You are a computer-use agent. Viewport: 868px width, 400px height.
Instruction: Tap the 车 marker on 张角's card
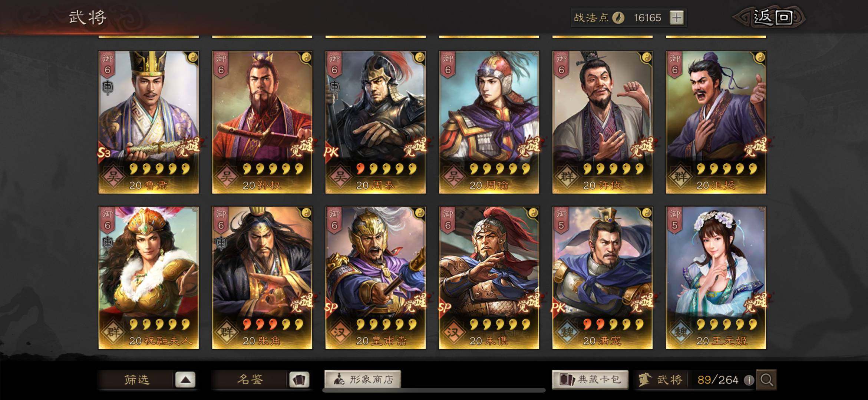pos(221,243)
